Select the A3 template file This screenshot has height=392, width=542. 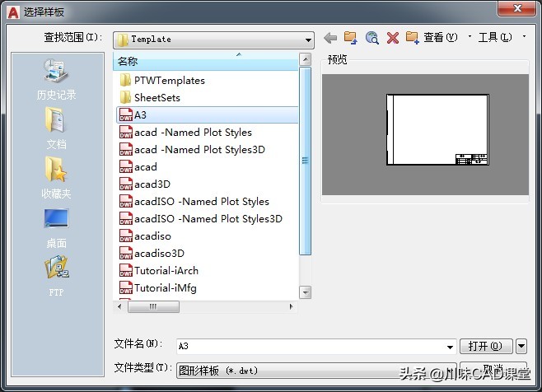pos(208,114)
